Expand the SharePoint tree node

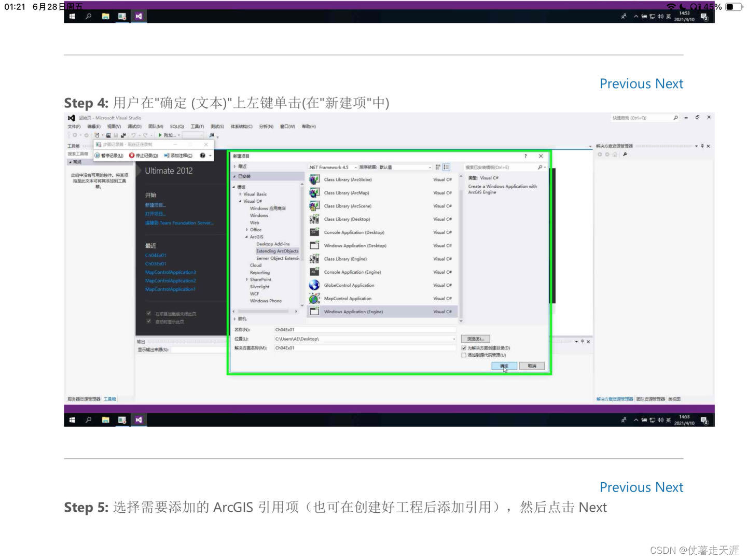247,279
